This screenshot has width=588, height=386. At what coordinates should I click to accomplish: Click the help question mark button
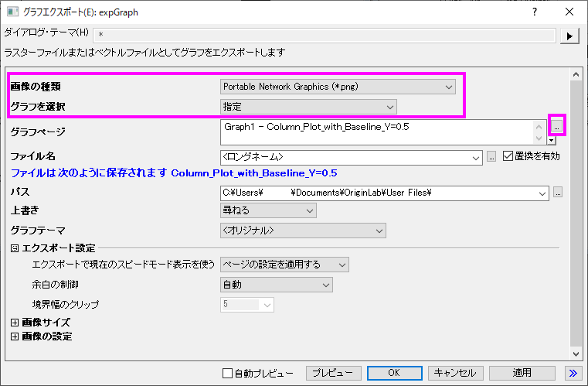tap(535, 12)
